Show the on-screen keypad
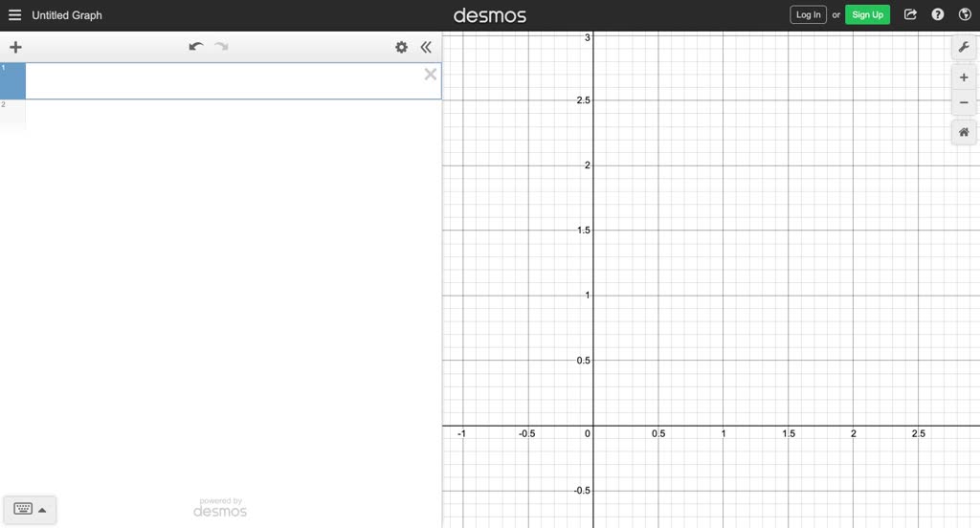Image resolution: width=980 pixels, height=528 pixels. click(30, 509)
